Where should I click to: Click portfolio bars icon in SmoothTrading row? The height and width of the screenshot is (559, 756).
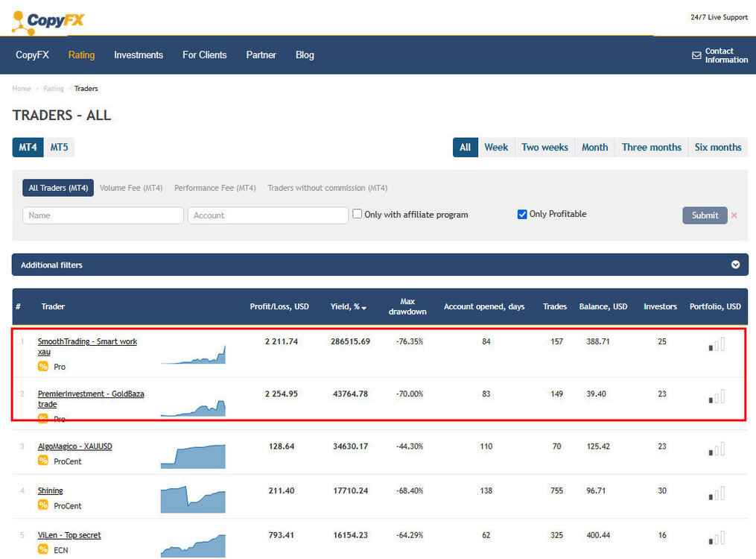(x=717, y=344)
